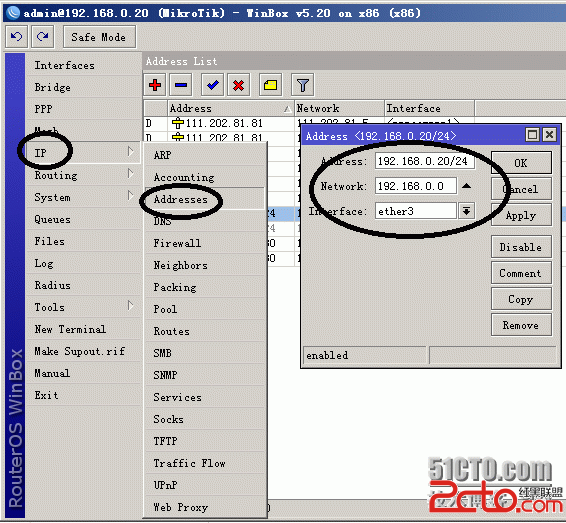This screenshot has height=523, width=566.
Task: Click the undo arrow icon
Action: pyautogui.click(x=17, y=36)
